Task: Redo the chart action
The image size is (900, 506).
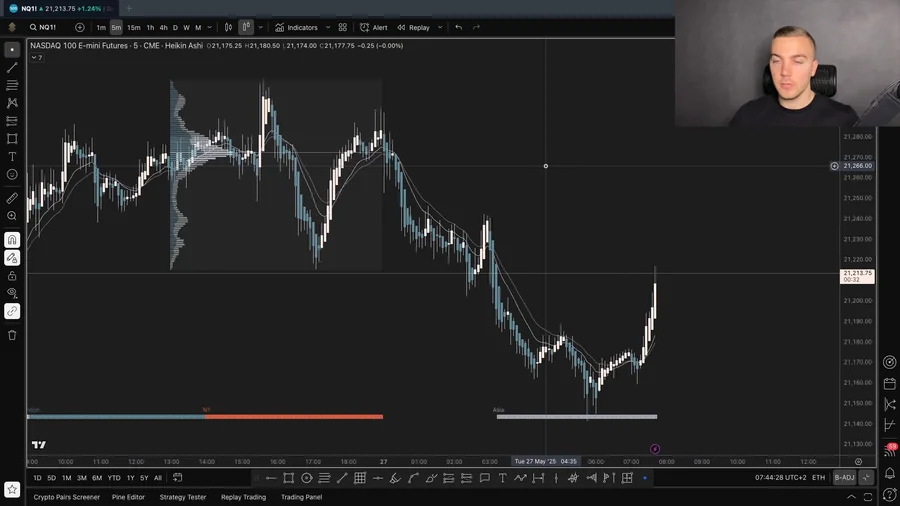Action: point(476,28)
